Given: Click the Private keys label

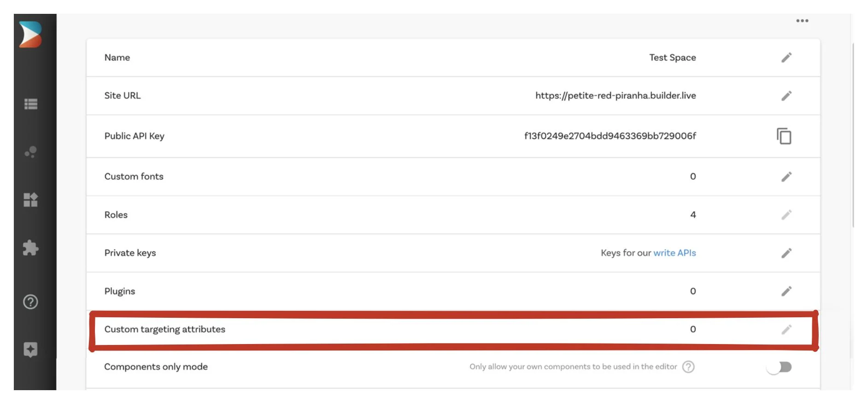Looking at the screenshot, I should click(x=130, y=253).
